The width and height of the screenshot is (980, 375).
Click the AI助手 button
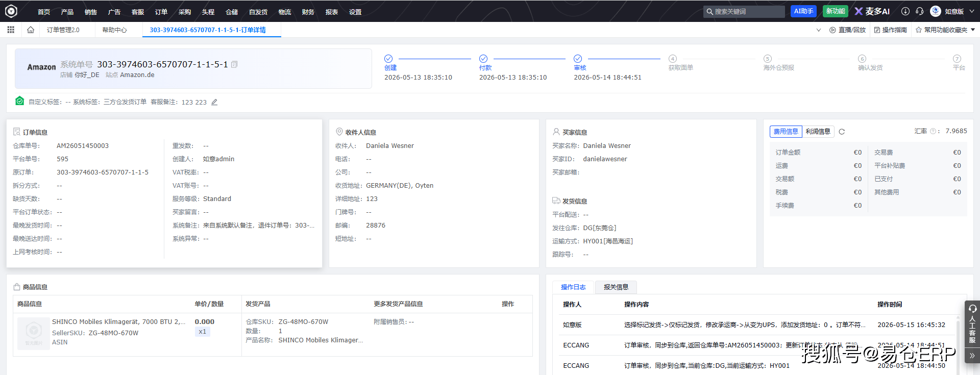click(803, 11)
